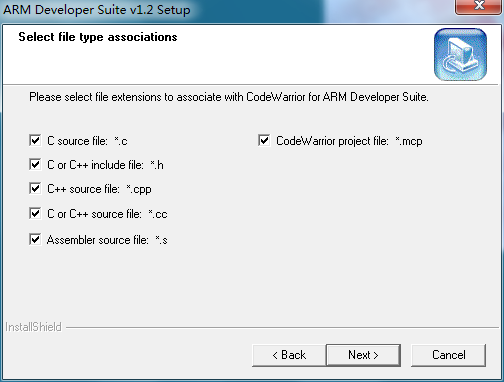Click the Next button to continue
The image size is (504, 382).
tap(363, 355)
